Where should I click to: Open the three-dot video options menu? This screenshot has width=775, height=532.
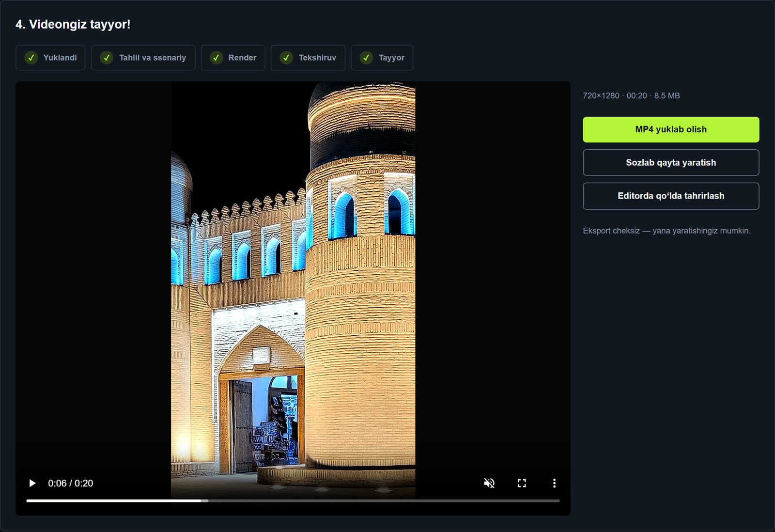coord(554,483)
